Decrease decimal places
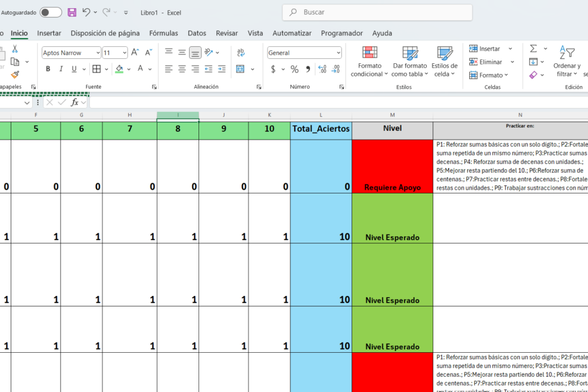 click(336, 69)
